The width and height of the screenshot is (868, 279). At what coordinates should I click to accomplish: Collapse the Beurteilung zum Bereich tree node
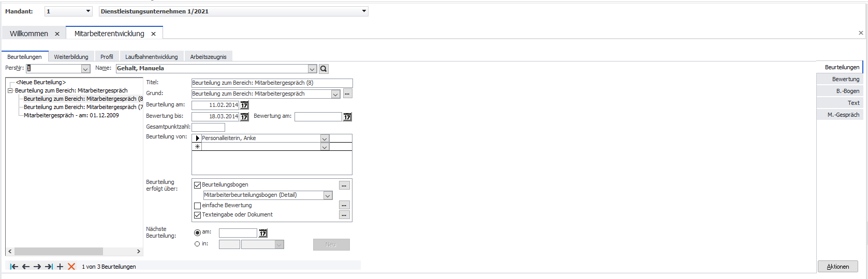click(x=10, y=90)
